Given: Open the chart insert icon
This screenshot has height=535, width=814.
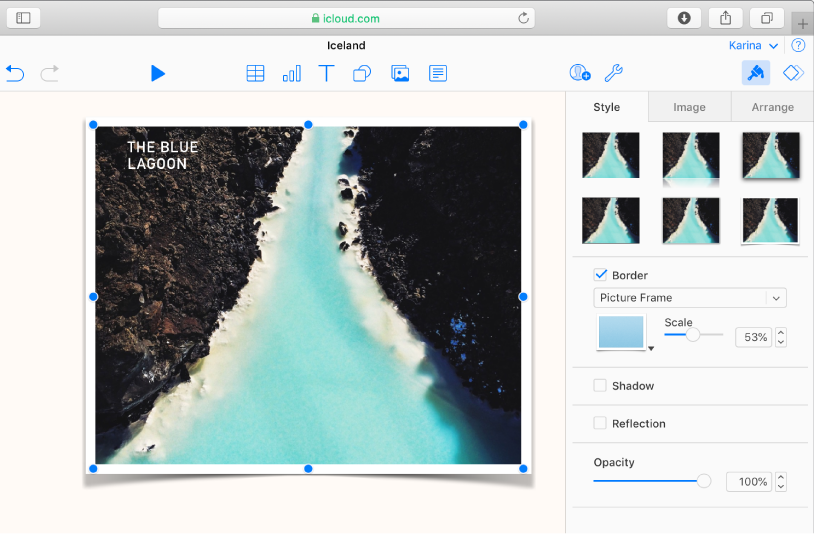Looking at the screenshot, I should coord(291,73).
